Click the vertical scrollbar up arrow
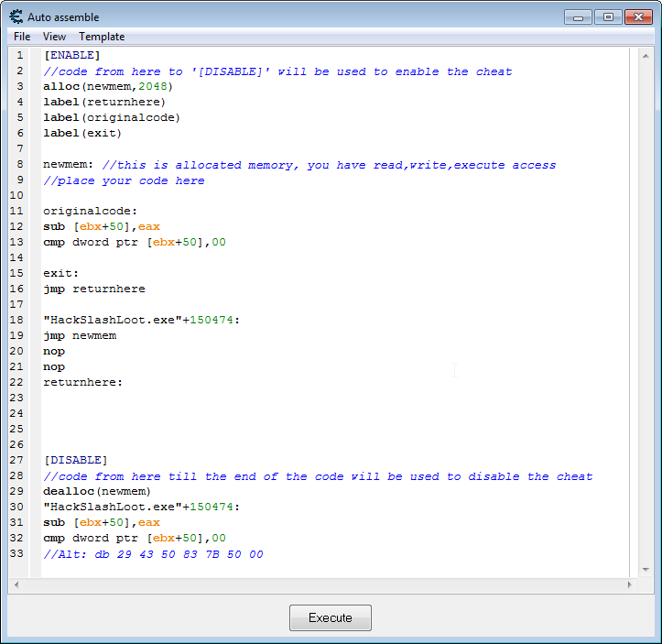662x644 pixels. [x=646, y=56]
